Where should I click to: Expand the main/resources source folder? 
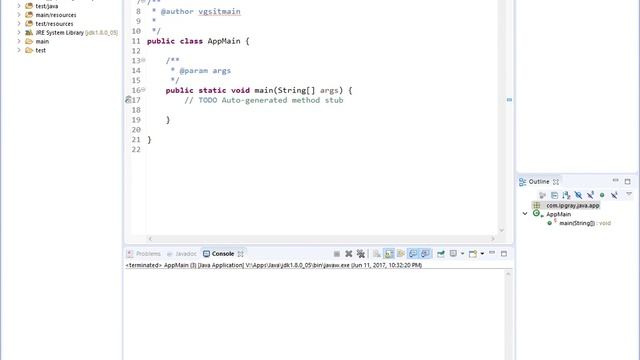[19, 15]
